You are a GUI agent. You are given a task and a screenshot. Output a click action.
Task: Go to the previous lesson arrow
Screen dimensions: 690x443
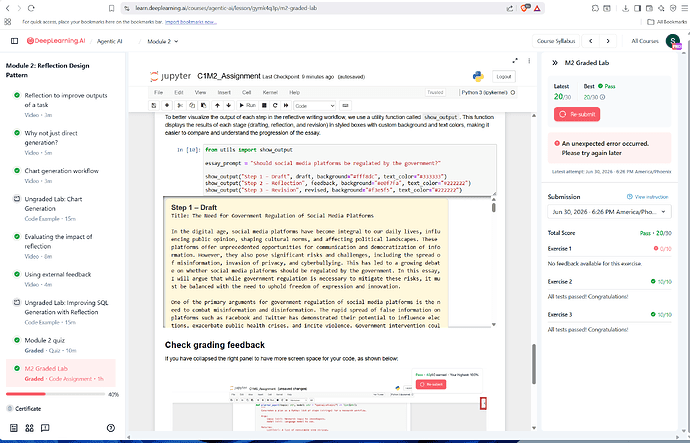tap(591, 41)
